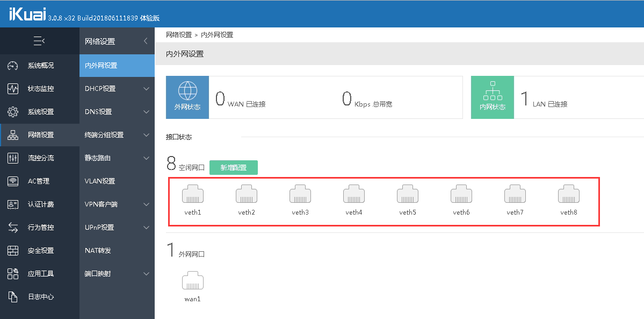Click the 行为管控 arrows icon

coord(13,227)
